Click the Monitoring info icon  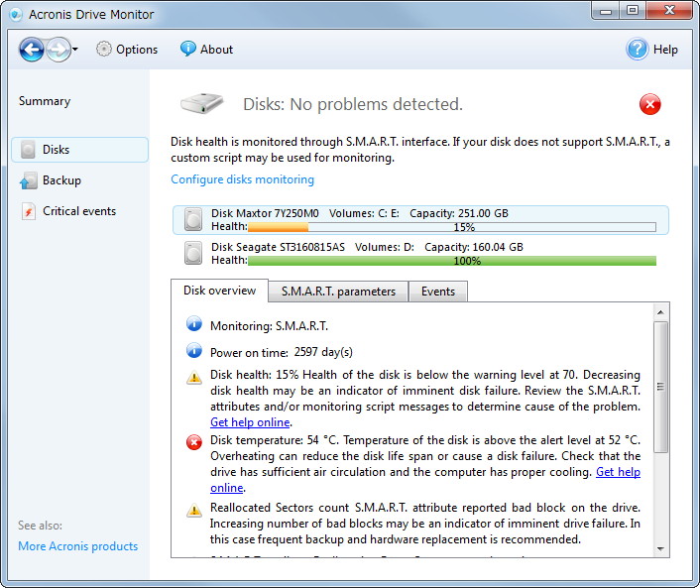pos(193,323)
